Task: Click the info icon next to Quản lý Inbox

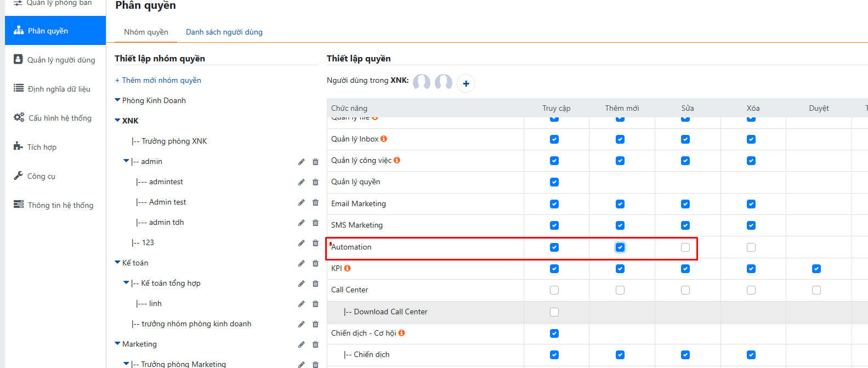Action: pyautogui.click(x=384, y=139)
